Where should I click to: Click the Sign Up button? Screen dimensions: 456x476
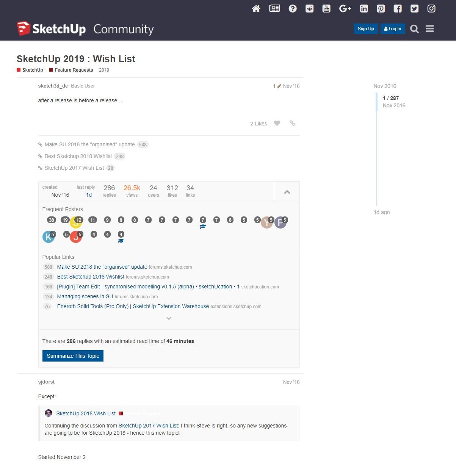(x=365, y=29)
